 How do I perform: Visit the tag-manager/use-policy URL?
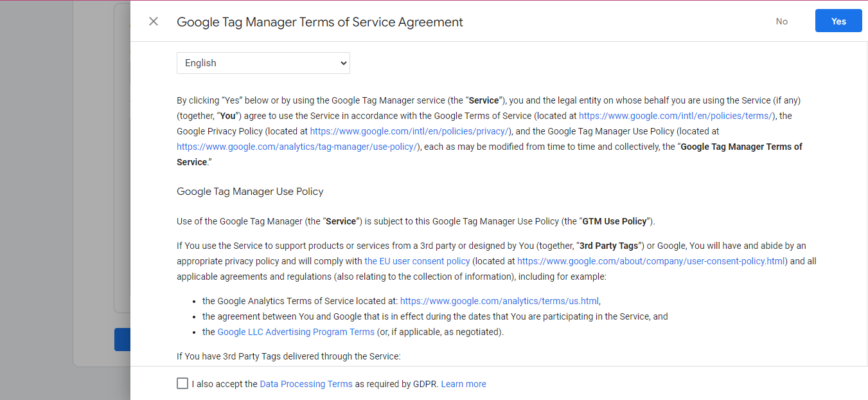tap(297, 147)
